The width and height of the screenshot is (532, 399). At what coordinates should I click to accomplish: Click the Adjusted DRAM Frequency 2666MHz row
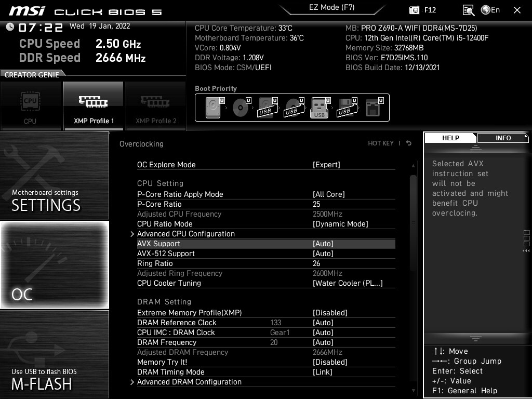tap(266, 352)
